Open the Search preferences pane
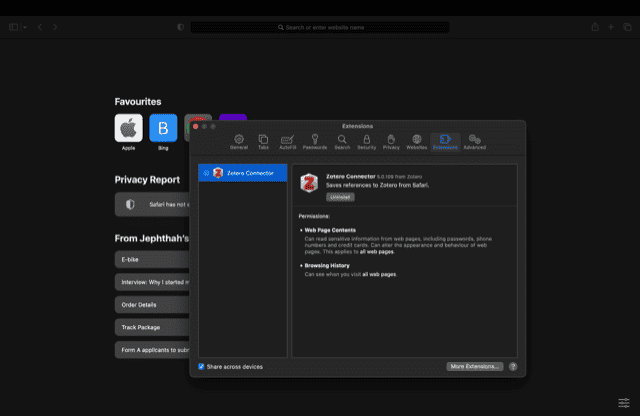 click(x=342, y=141)
